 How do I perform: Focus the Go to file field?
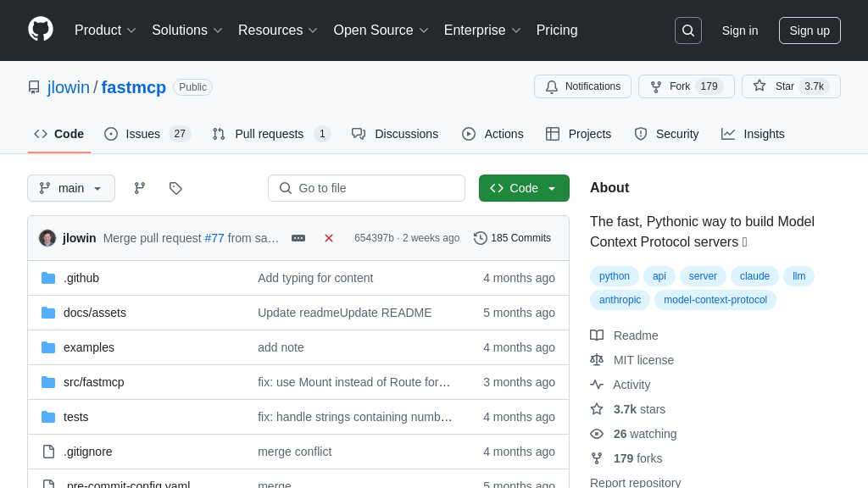point(366,188)
